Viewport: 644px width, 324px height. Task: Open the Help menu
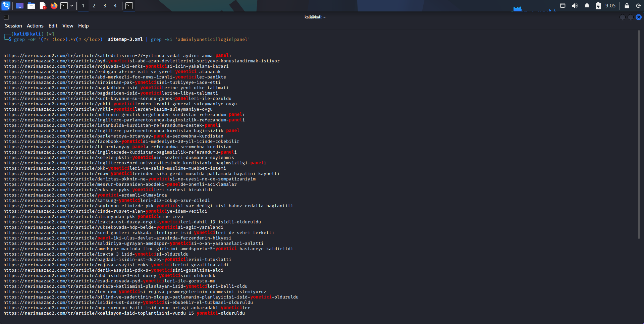click(84, 26)
